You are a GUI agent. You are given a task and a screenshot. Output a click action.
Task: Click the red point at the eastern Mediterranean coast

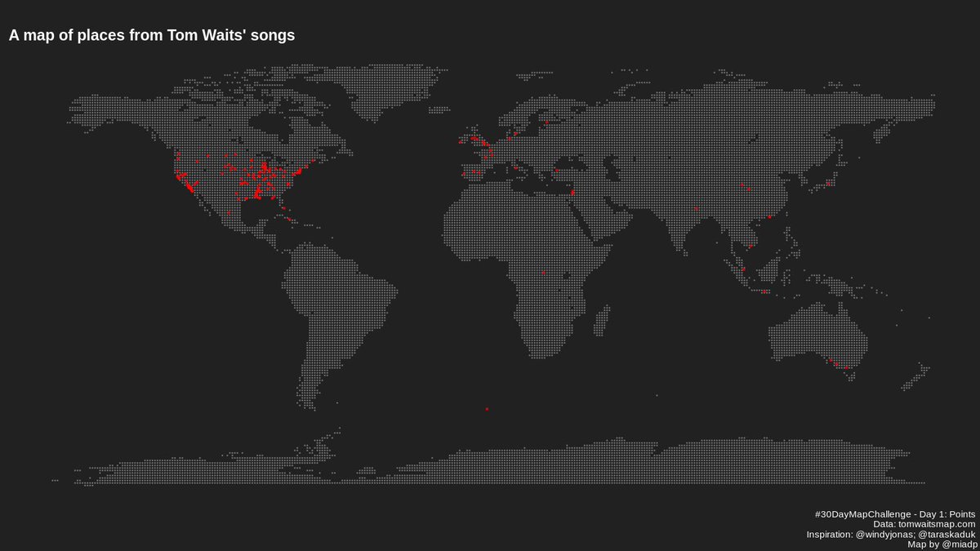pos(573,192)
